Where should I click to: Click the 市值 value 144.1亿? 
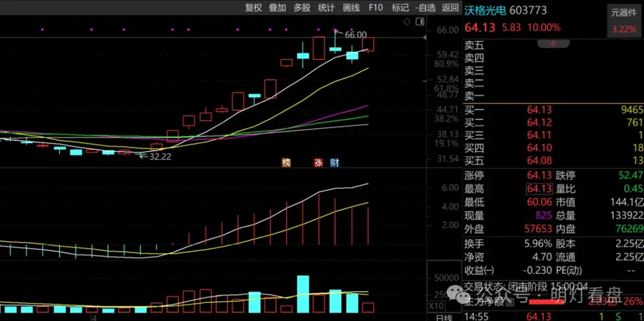[627, 202]
